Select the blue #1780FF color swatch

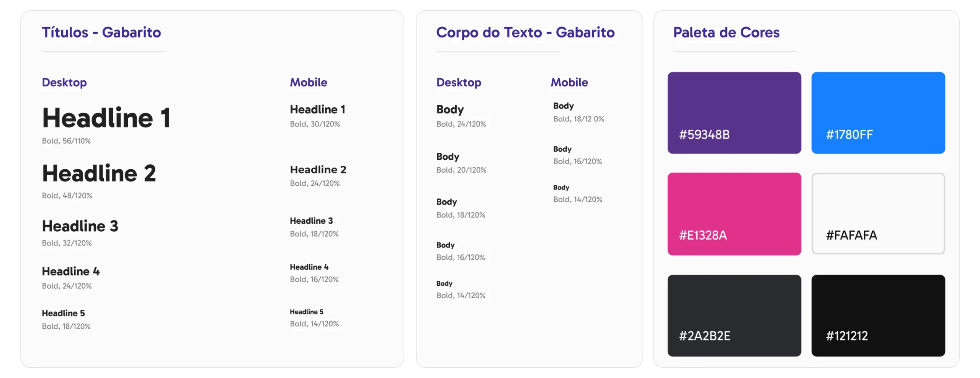(878, 113)
